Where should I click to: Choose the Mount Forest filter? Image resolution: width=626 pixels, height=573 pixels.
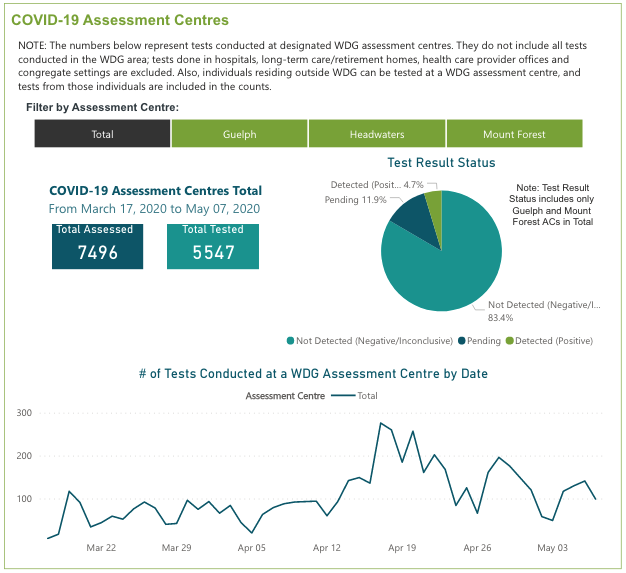tap(513, 134)
